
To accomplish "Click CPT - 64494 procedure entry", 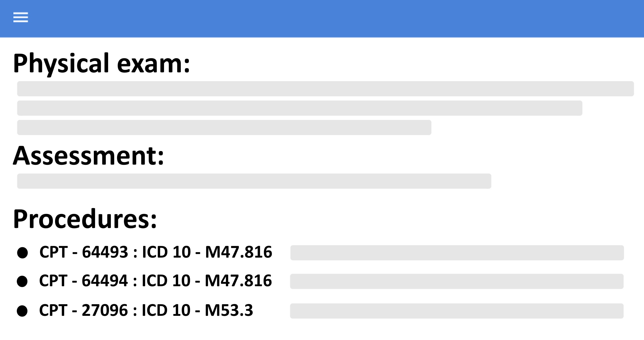I will coord(156,281).
